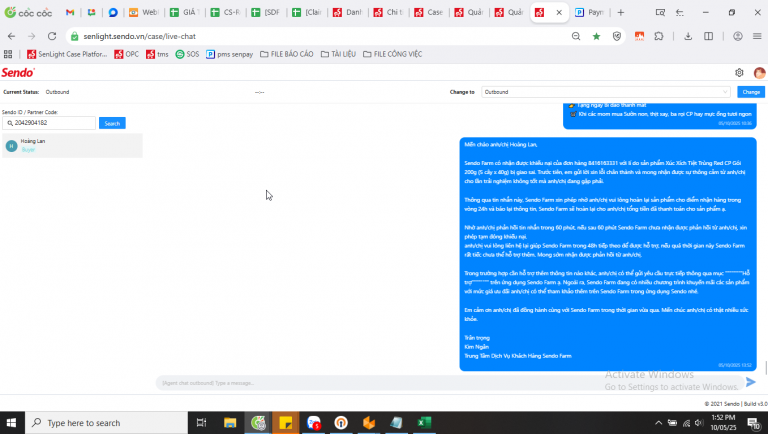This screenshot has width=768, height=434.
Task: Click the Windows taskbar search box
Action: pyautogui.click(x=106, y=423)
